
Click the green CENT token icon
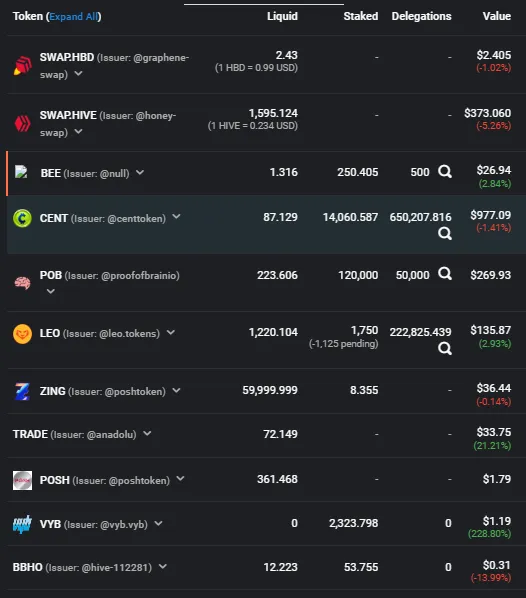pos(23,219)
